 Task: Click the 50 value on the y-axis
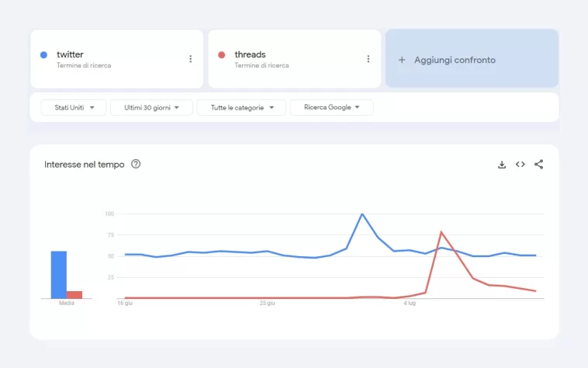[x=111, y=256]
